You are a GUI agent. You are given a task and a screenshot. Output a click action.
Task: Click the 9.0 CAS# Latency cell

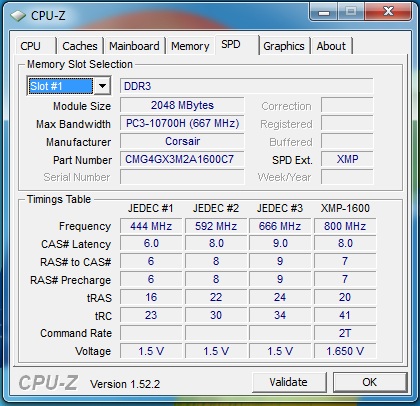coord(280,243)
